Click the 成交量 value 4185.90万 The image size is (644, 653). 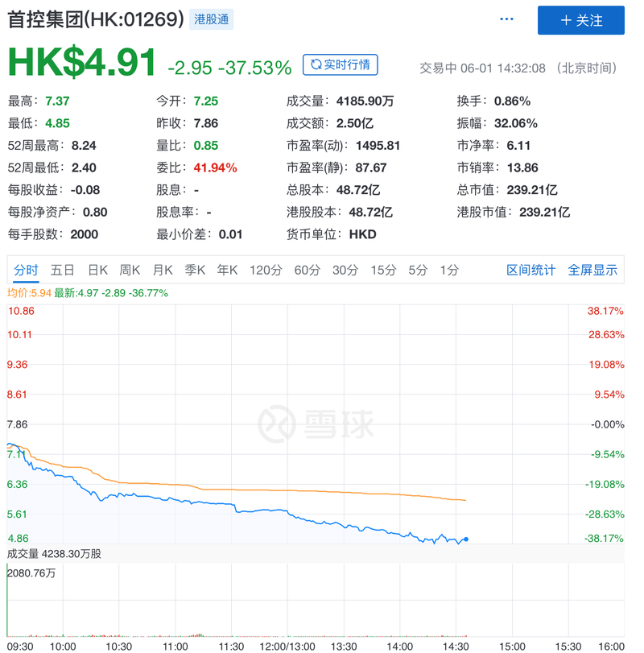(x=365, y=101)
